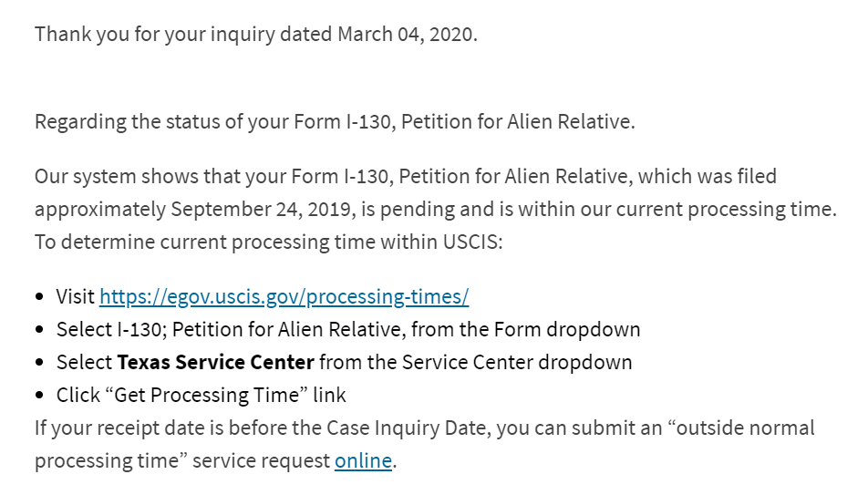The image size is (868, 495).
Task: Follow the "online" service request link
Action: 363,460
